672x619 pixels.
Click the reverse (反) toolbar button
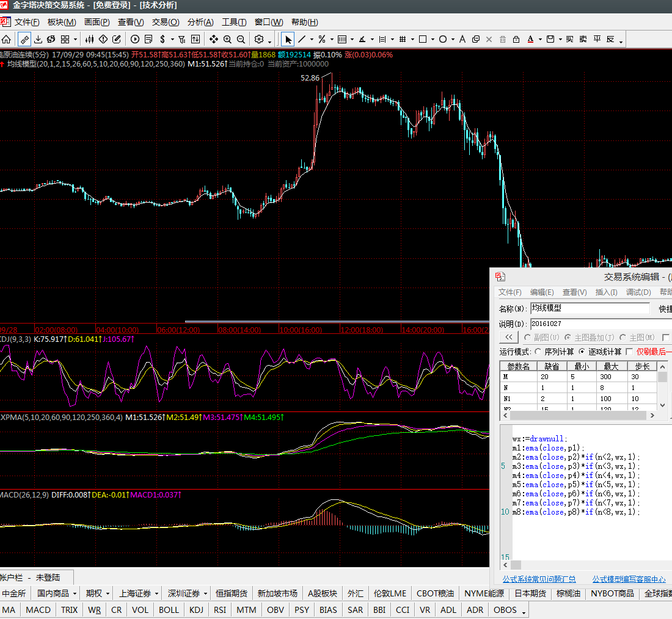pos(611,40)
